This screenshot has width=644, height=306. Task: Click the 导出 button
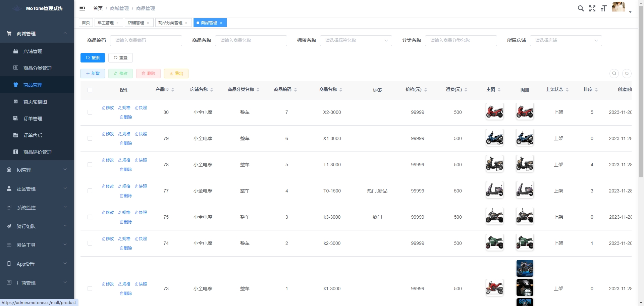176,74
